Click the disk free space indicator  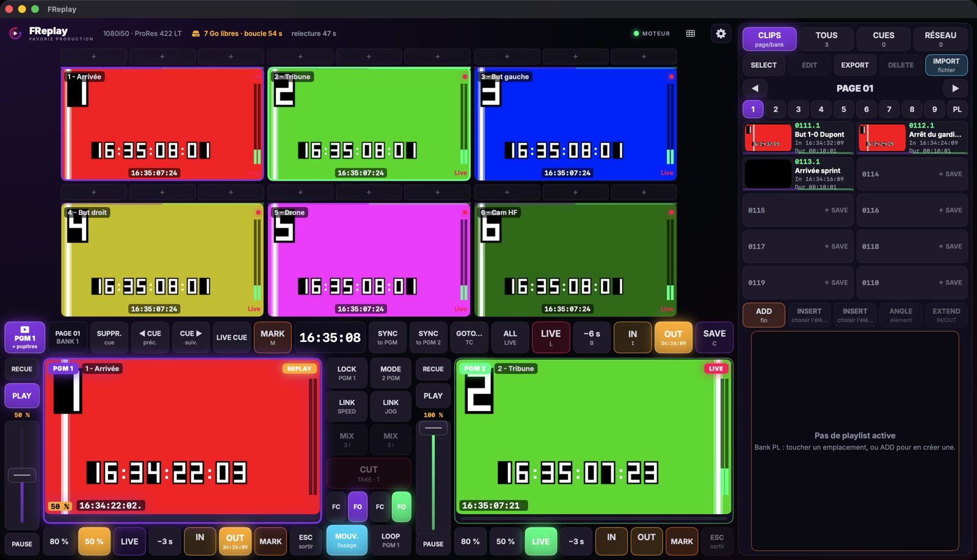[x=237, y=34]
